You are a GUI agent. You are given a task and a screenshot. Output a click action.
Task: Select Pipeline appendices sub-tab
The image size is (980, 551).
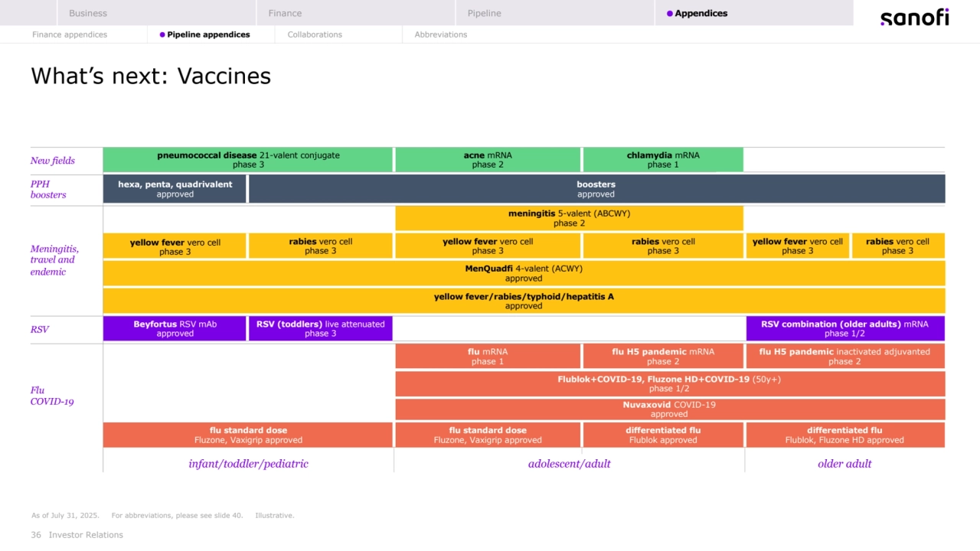click(x=204, y=34)
